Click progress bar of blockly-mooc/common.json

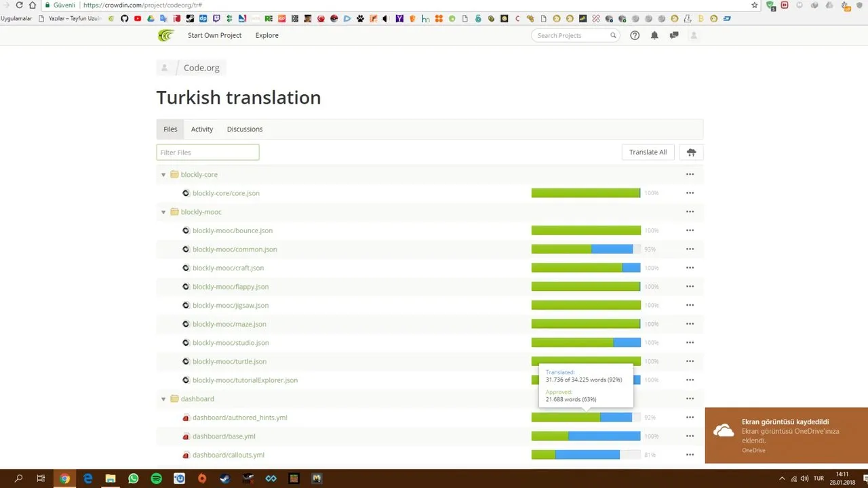pyautogui.click(x=586, y=249)
